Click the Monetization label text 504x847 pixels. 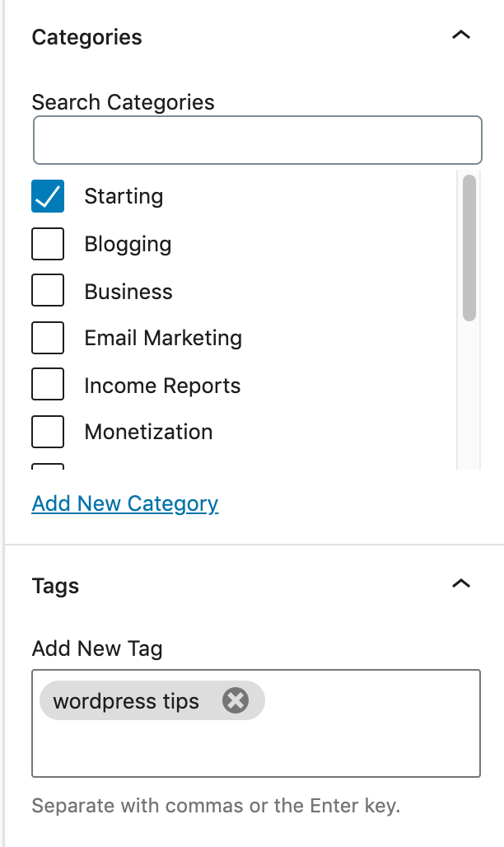point(148,432)
